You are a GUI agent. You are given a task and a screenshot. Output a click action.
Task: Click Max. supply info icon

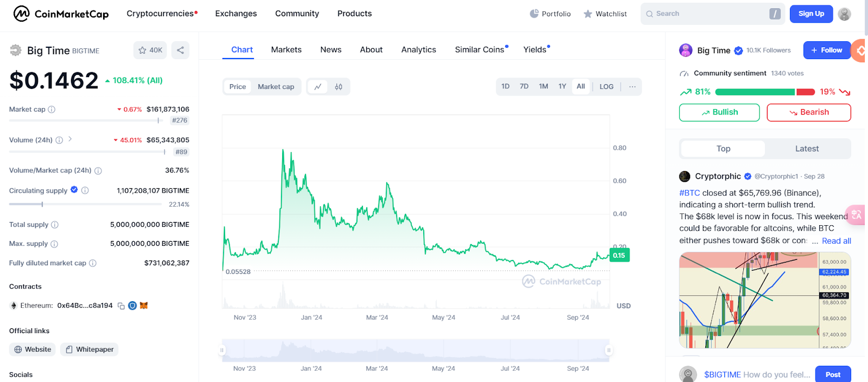coord(54,244)
